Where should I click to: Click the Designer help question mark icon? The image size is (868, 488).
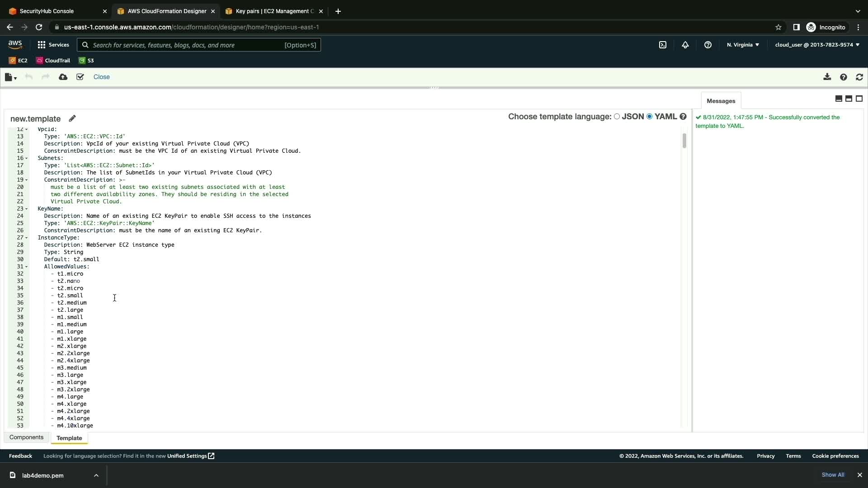tap(843, 77)
